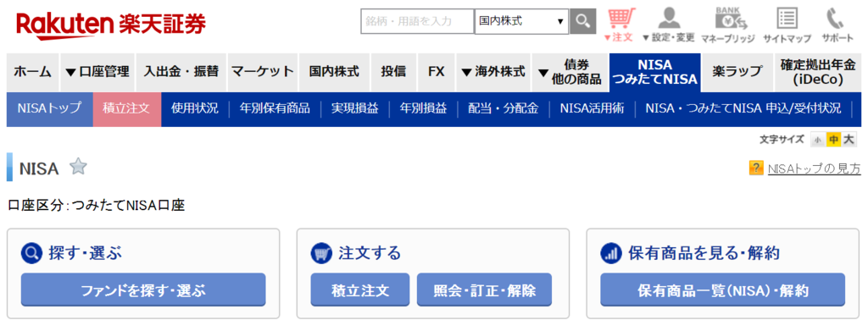The image size is (868, 331).
Task: Click the favorite star beside NISA
Action: click(x=78, y=166)
